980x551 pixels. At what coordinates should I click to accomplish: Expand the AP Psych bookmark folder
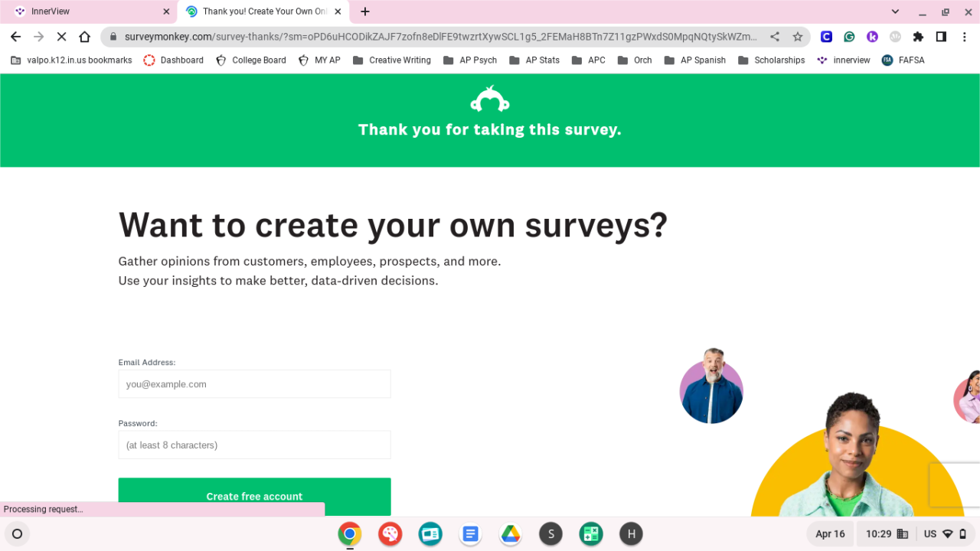coord(470,60)
